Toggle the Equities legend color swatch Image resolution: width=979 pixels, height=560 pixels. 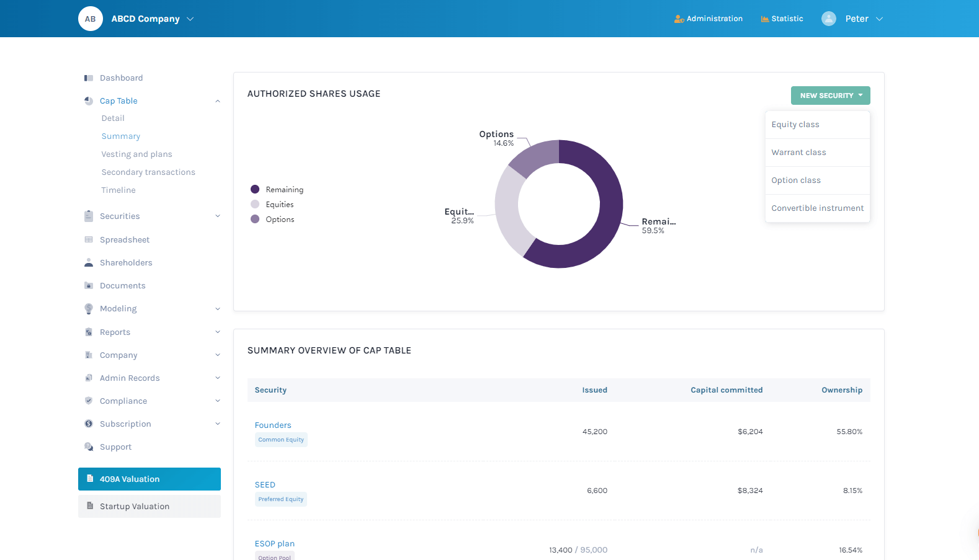(255, 204)
